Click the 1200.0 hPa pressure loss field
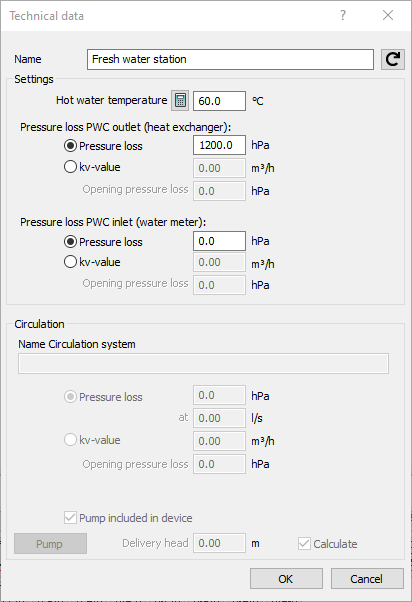 [219, 145]
